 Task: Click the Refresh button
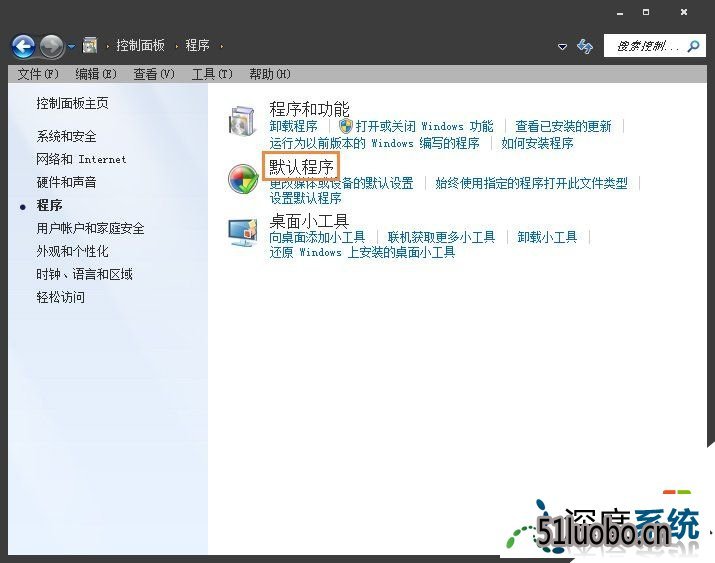[585, 46]
